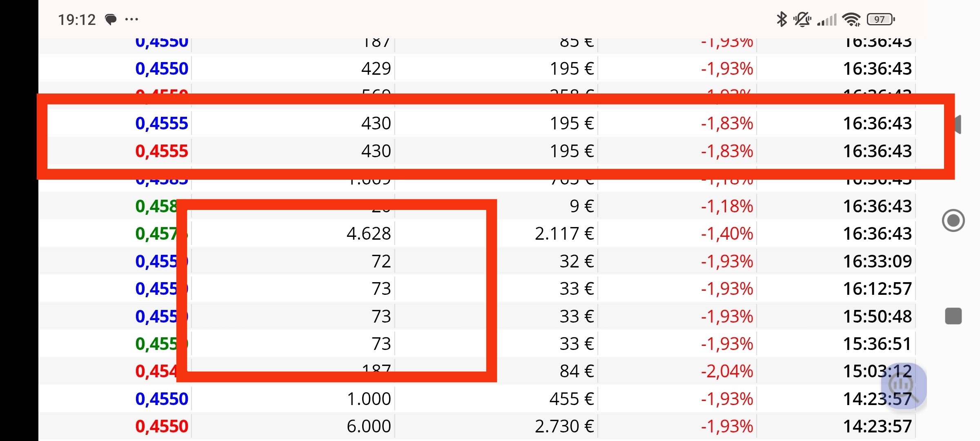Select the blue 0,4555 price cell
Image resolution: width=980 pixels, height=441 pixels.
click(162, 123)
